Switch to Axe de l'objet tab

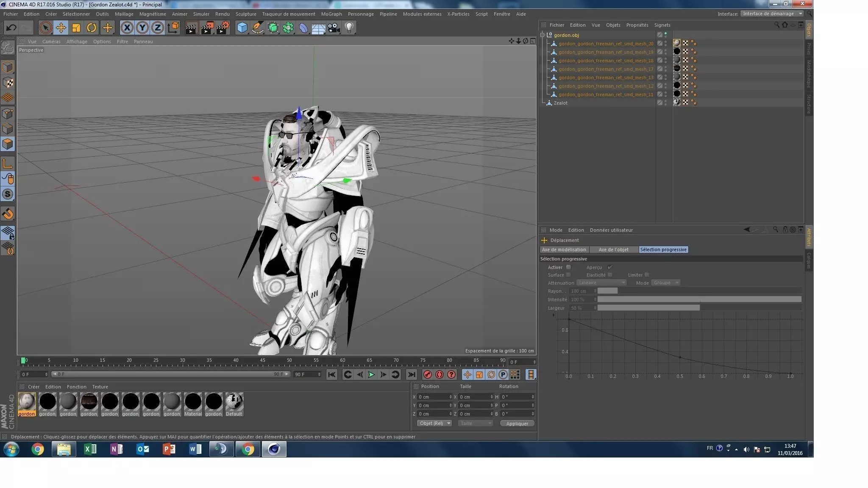[x=613, y=250]
